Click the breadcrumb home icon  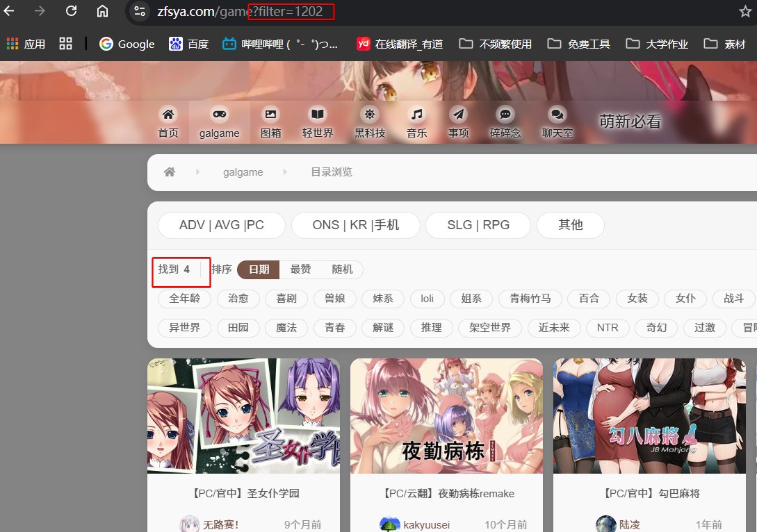click(x=170, y=172)
